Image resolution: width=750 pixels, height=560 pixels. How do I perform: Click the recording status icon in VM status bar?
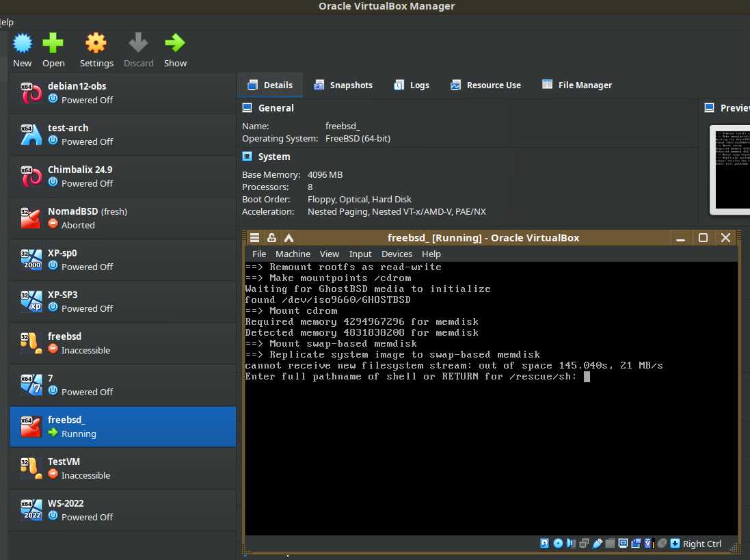click(636, 544)
